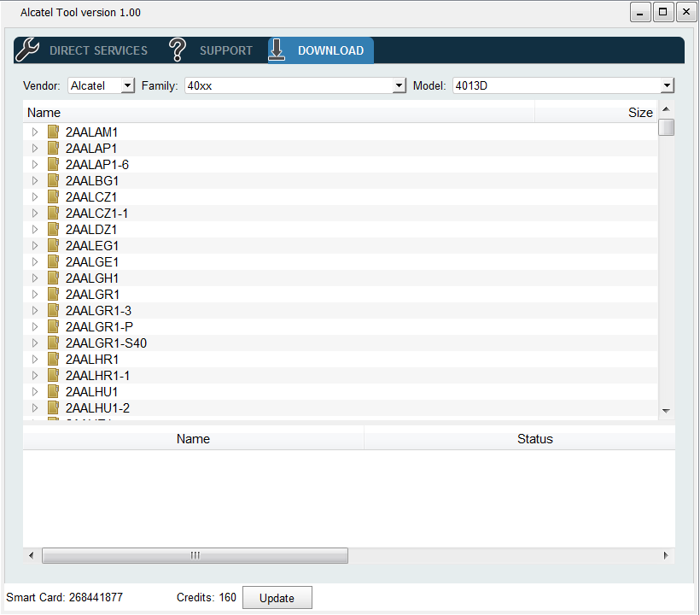Select the 2AALAP1 row text
Image resolution: width=700 pixels, height=615 pixels.
tap(91, 149)
